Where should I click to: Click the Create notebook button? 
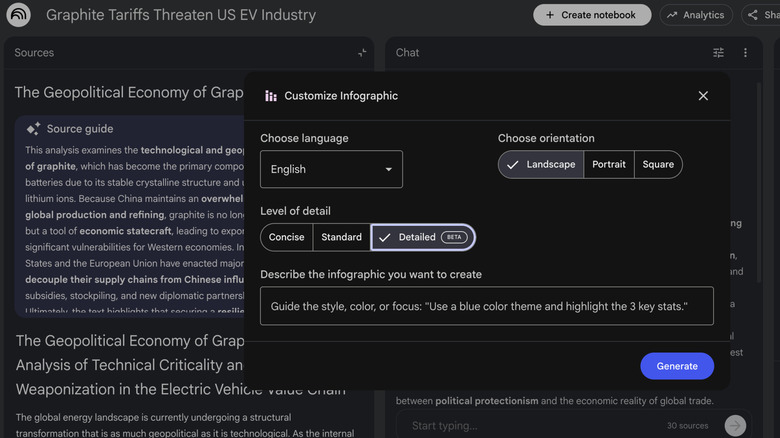(x=592, y=15)
